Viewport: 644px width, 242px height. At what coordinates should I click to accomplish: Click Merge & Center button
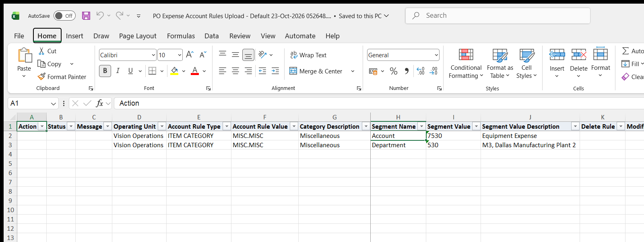316,71
